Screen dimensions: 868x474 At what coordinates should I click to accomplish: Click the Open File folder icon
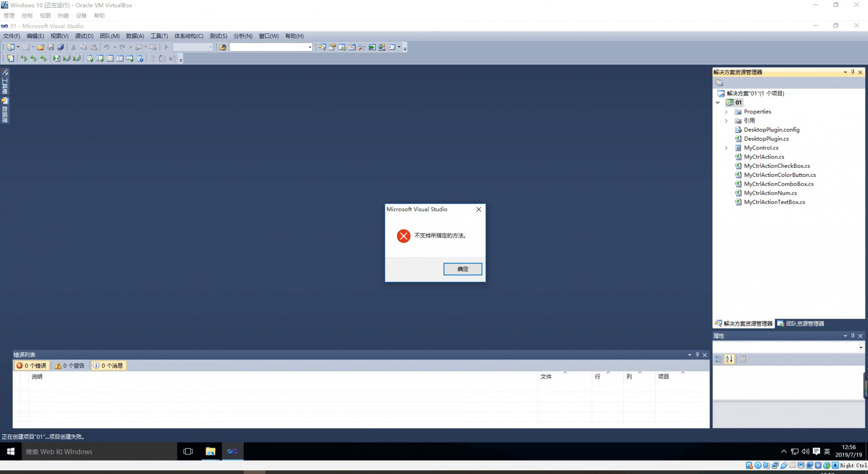[x=41, y=47]
